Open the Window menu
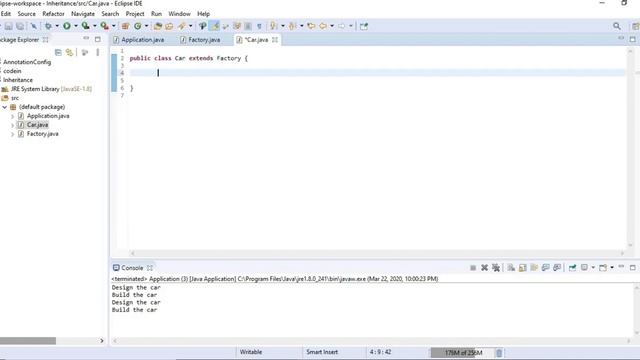The width and height of the screenshot is (640, 360). coord(179,14)
